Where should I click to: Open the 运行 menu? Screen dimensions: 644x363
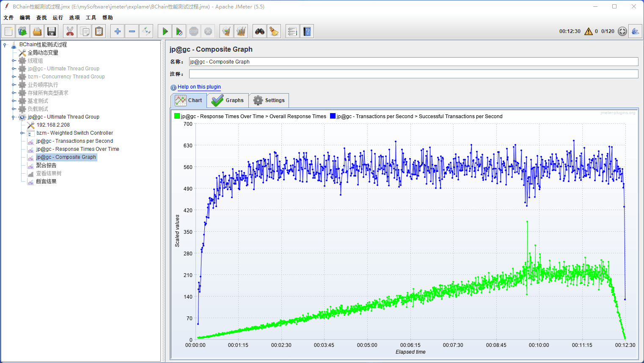[58, 18]
